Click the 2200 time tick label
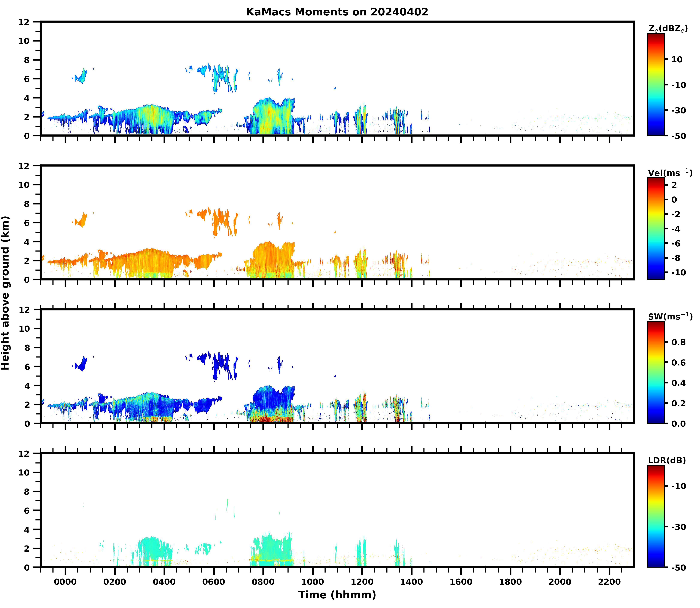 point(609,582)
